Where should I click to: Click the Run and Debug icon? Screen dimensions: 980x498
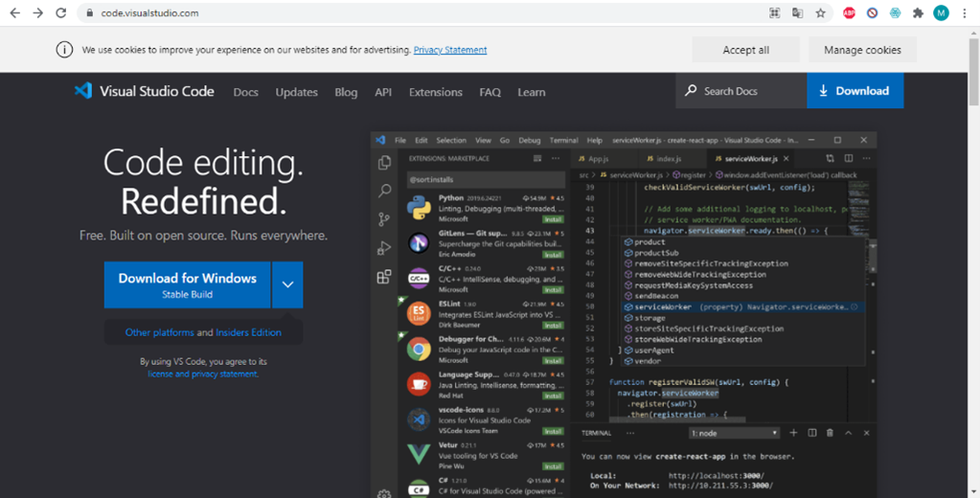[384, 248]
